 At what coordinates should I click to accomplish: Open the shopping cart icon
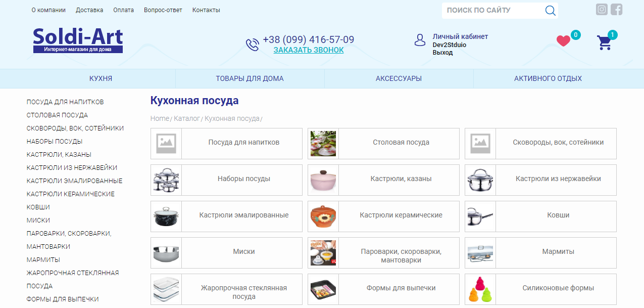pyautogui.click(x=604, y=42)
